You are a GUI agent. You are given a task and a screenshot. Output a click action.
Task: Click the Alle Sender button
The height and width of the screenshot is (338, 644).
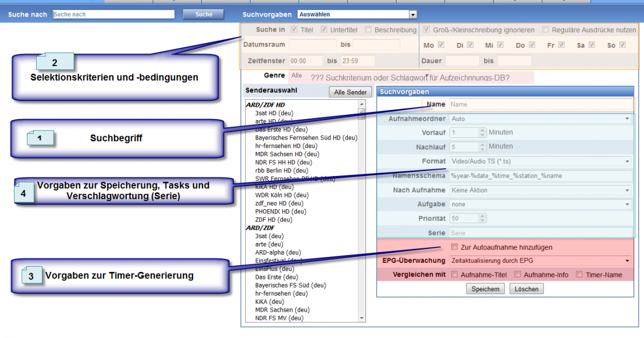pos(350,92)
